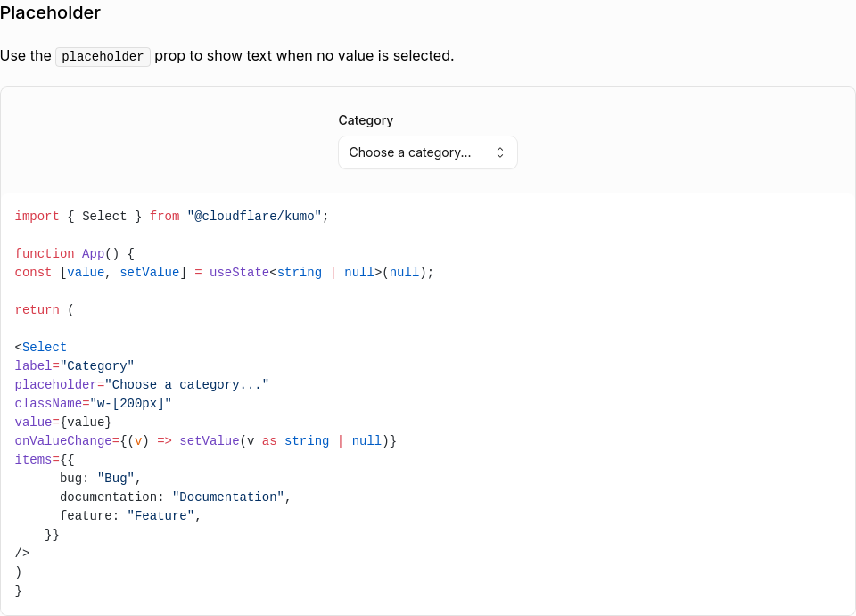This screenshot has width=856, height=616.
Task: Click the feature: "Feature" item entry
Action: click(x=130, y=515)
